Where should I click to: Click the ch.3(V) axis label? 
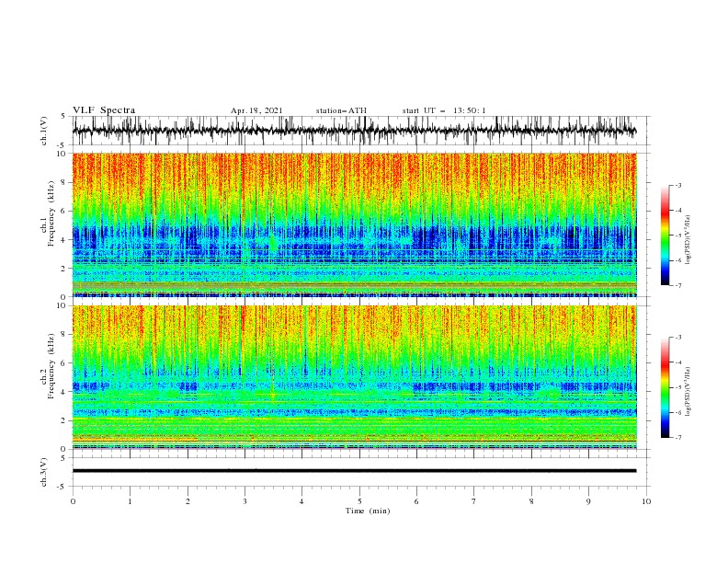coord(44,472)
